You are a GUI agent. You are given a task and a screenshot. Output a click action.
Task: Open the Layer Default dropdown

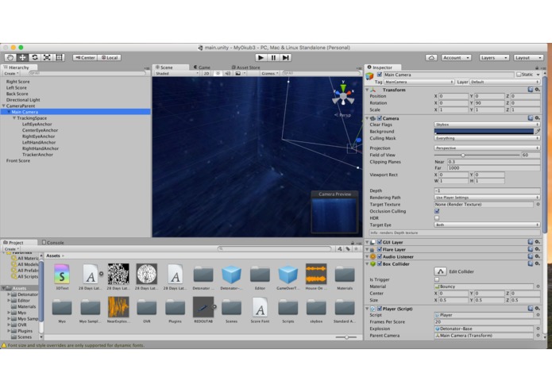pyautogui.click(x=504, y=82)
